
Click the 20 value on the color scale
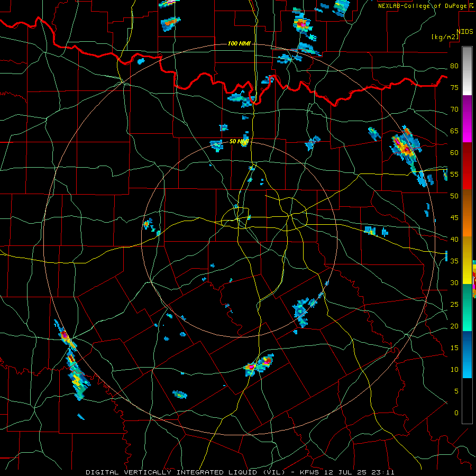point(454,326)
